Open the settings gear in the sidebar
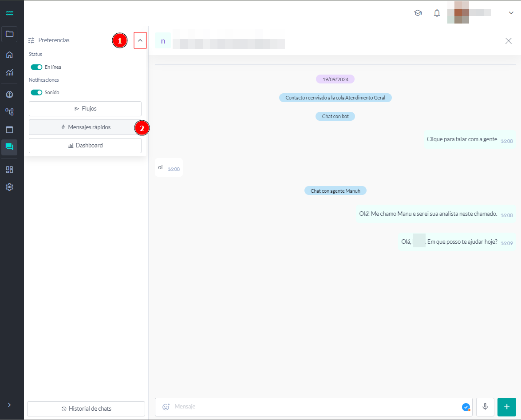The height and width of the screenshot is (420, 521). [x=9, y=187]
